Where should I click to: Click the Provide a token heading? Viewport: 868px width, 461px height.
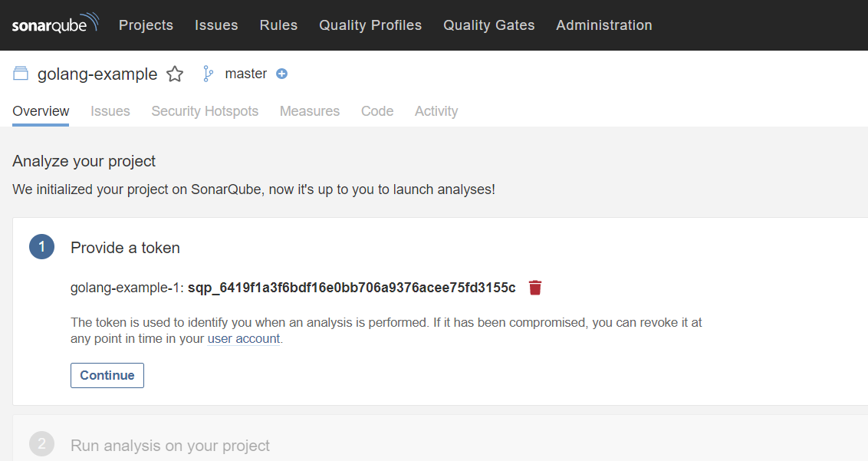pyautogui.click(x=125, y=248)
